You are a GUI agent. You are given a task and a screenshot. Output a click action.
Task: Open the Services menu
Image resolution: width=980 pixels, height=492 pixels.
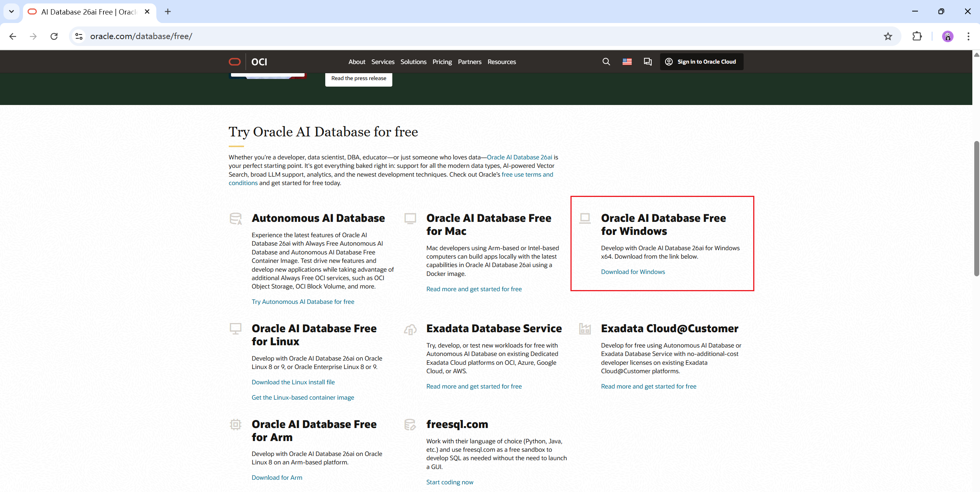382,62
